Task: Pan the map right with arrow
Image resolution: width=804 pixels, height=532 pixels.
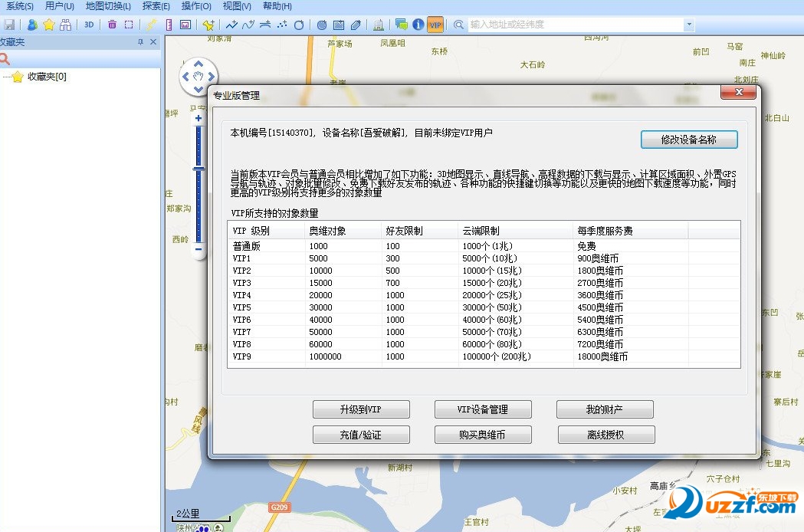Action: point(211,77)
